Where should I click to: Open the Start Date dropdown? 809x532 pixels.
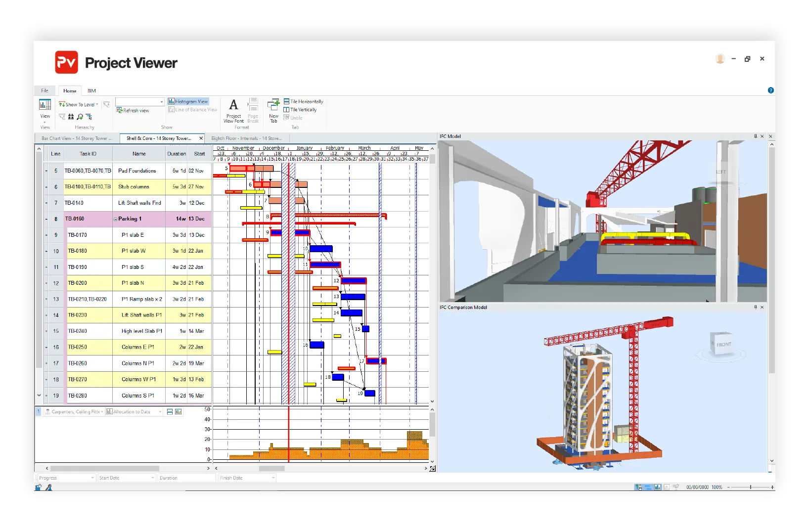point(127,478)
